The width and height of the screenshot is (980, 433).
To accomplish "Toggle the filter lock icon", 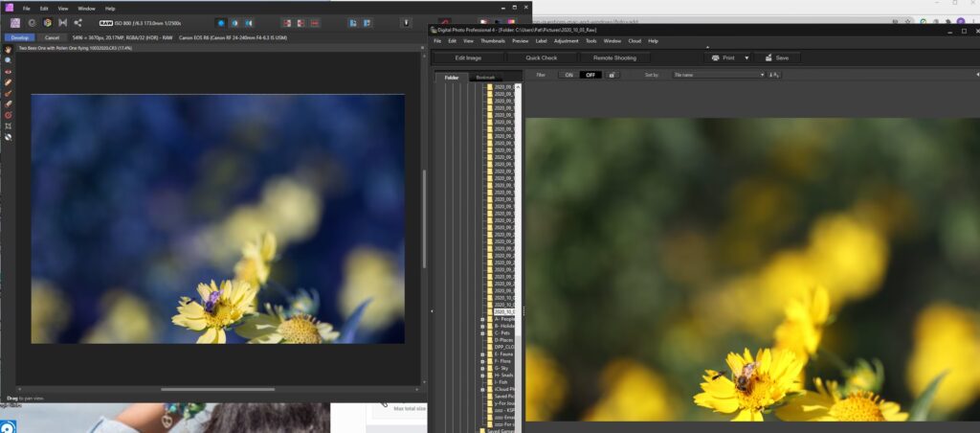I will tap(612, 75).
